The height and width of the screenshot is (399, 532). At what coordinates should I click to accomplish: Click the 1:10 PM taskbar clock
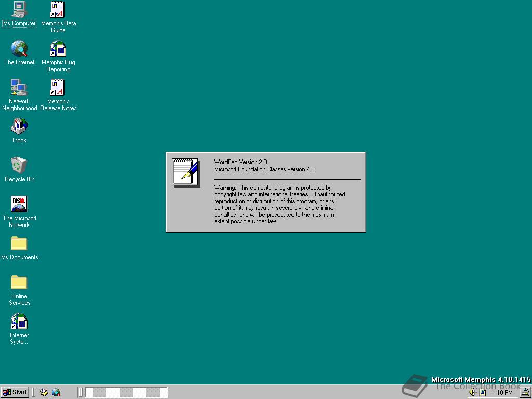pyautogui.click(x=502, y=393)
